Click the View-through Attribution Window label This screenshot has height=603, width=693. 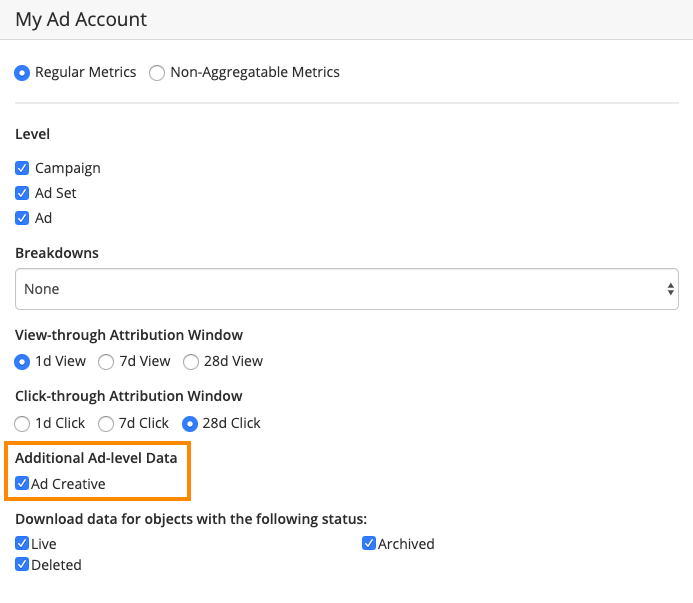129,335
